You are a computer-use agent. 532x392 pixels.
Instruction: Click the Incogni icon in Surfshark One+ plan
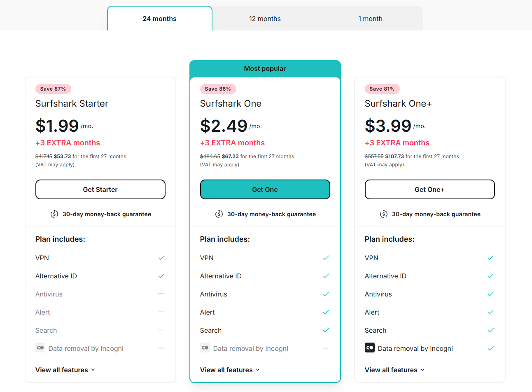pyautogui.click(x=370, y=348)
